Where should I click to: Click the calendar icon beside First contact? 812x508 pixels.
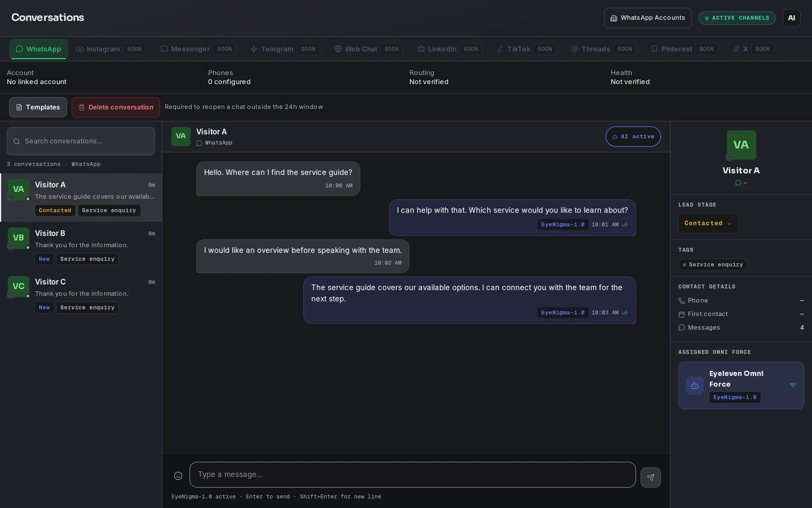[682, 314]
